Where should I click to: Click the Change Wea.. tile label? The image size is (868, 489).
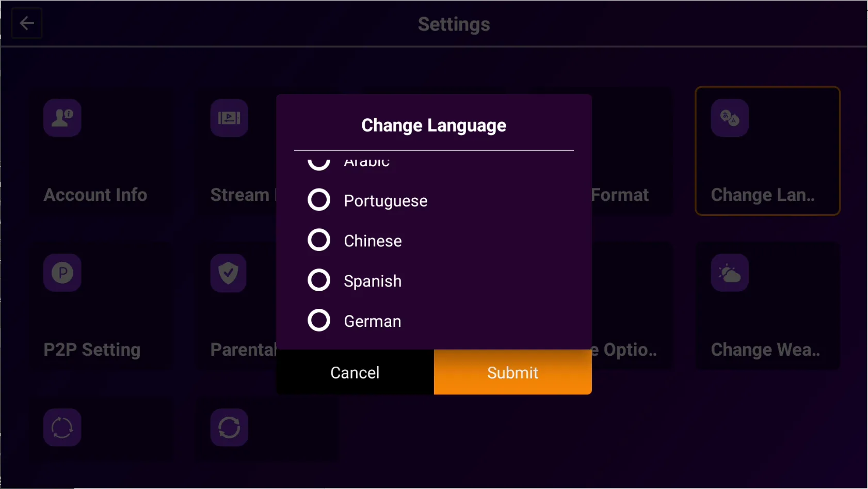point(765,350)
